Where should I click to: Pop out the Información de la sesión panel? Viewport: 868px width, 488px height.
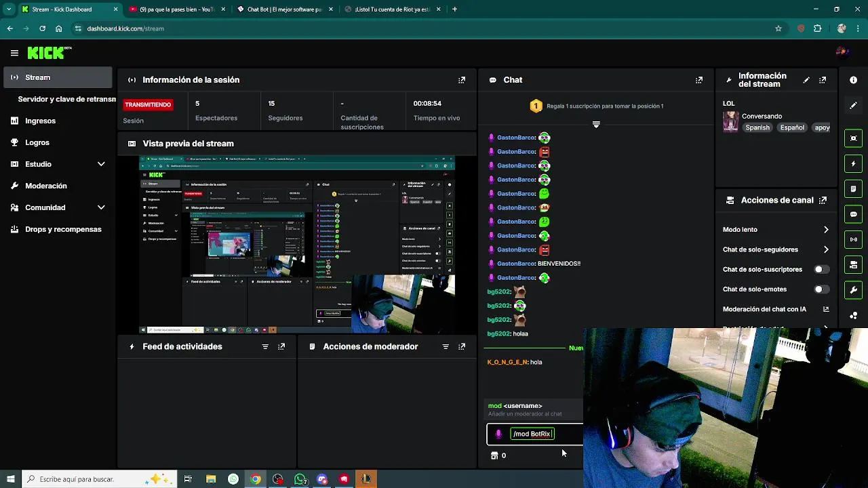click(462, 80)
